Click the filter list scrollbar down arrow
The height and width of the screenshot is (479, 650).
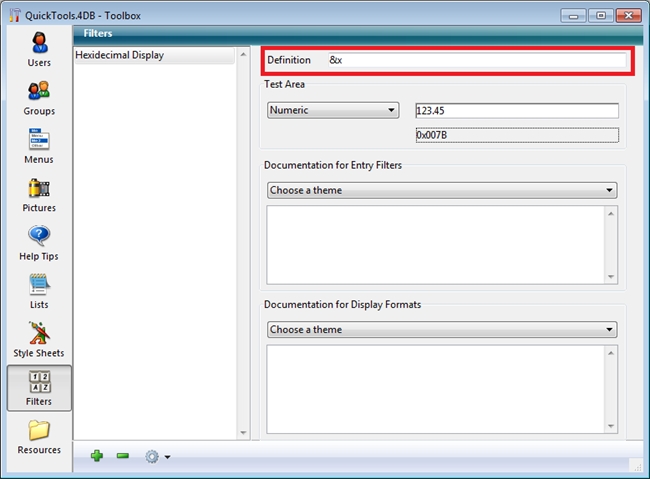coord(243,432)
